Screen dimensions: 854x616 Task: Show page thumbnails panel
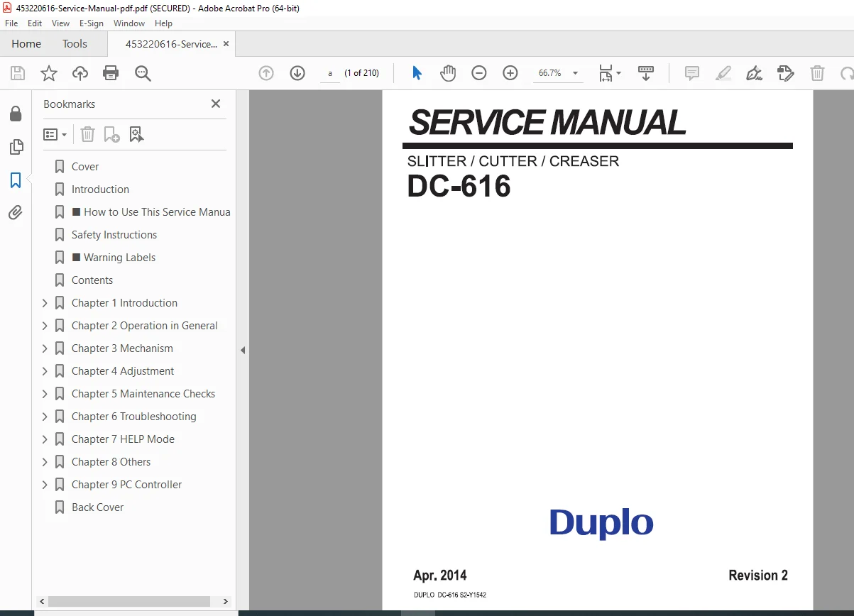pyautogui.click(x=15, y=147)
